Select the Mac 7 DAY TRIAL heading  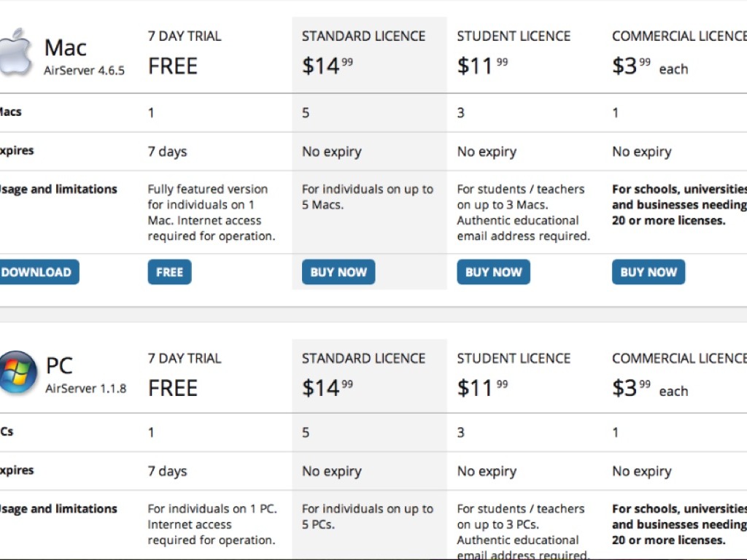(185, 36)
